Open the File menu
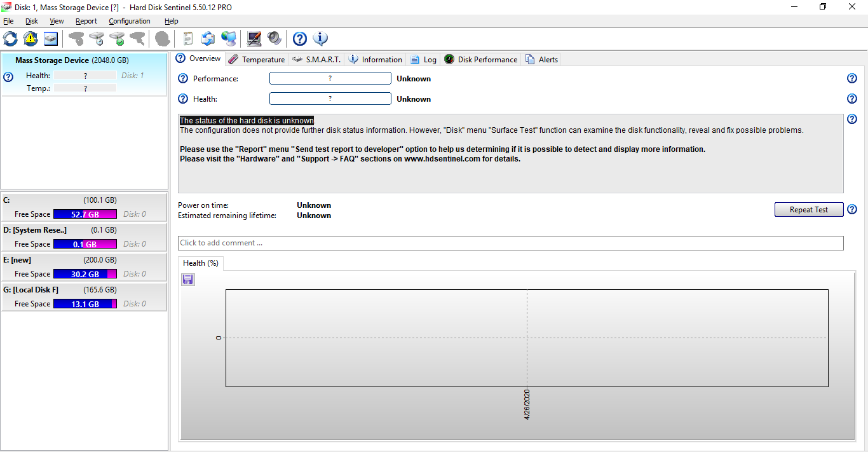This screenshot has height=452, width=868. 8,21
